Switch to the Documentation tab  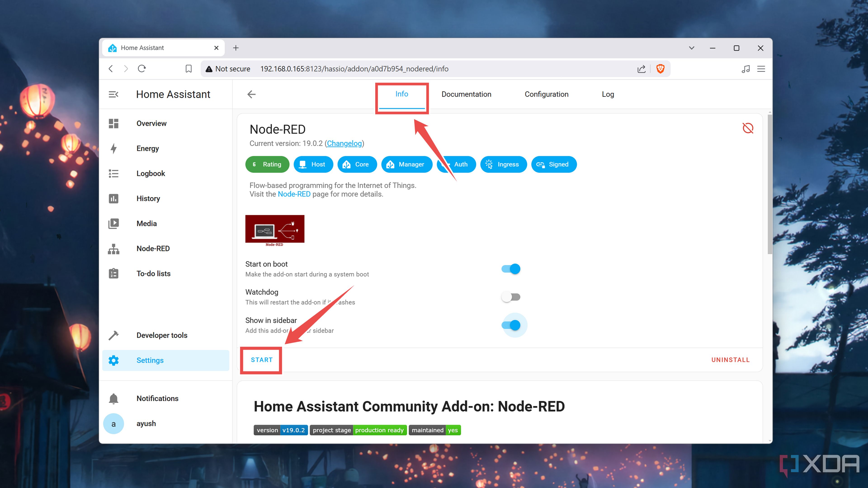pos(466,94)
